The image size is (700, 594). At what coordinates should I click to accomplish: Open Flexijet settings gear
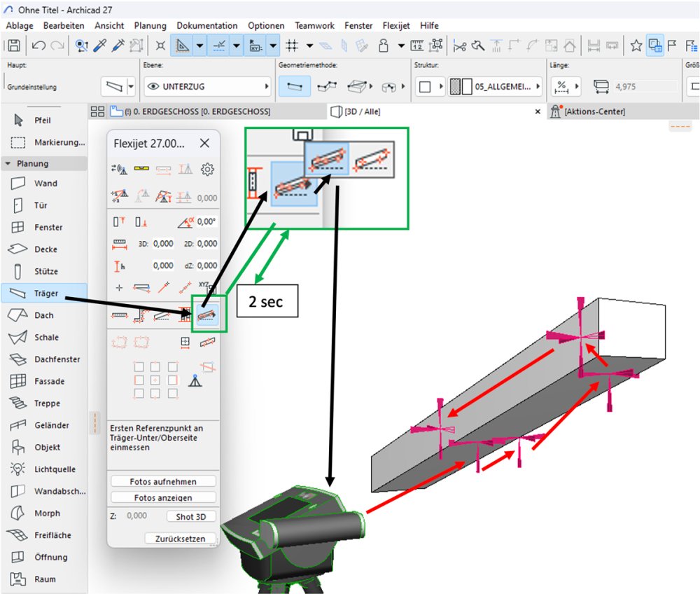(207, 170)
